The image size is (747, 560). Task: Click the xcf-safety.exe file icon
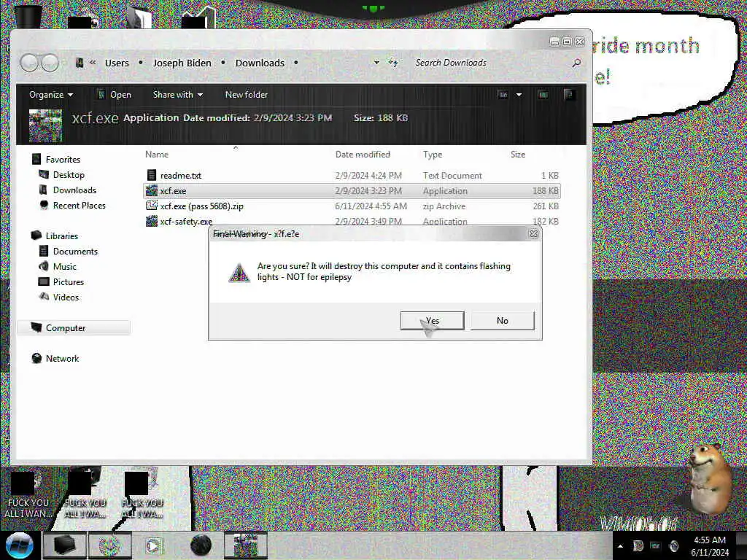click(152, 221)
